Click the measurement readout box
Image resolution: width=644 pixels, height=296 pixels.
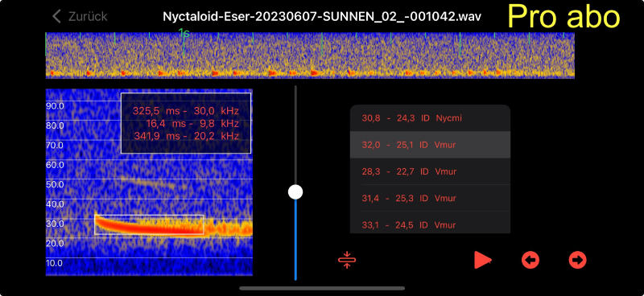point(186,123)
